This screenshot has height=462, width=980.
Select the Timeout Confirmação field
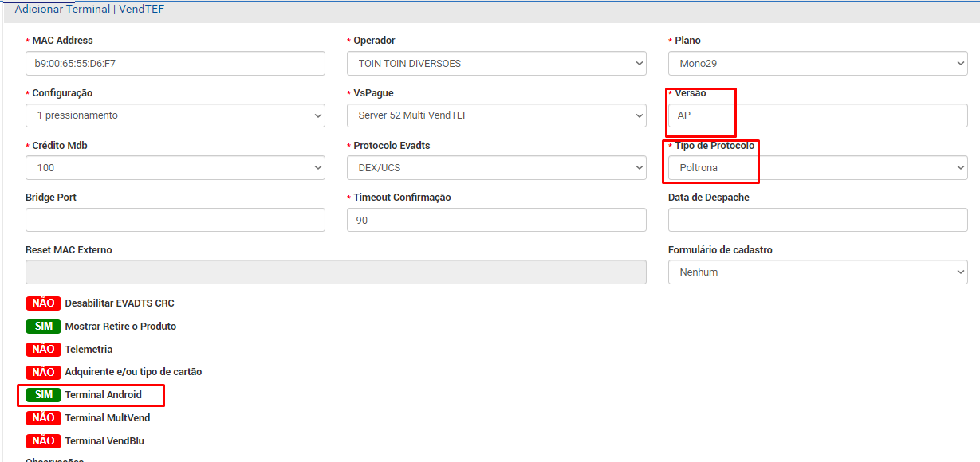click(497, 220)
